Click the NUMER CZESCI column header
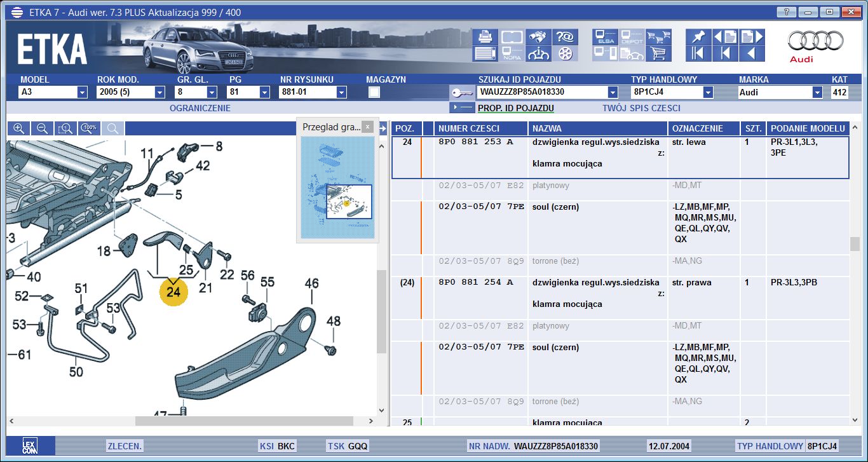 tap(480, 128)
